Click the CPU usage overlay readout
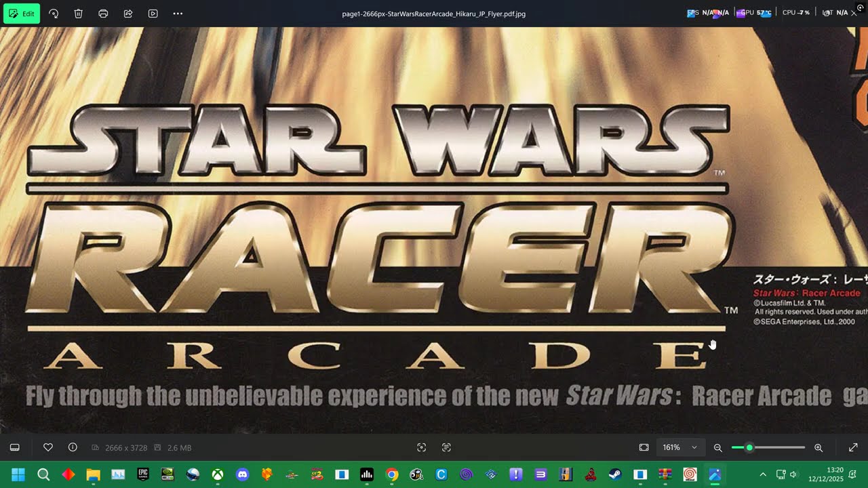 coord(796,13)
